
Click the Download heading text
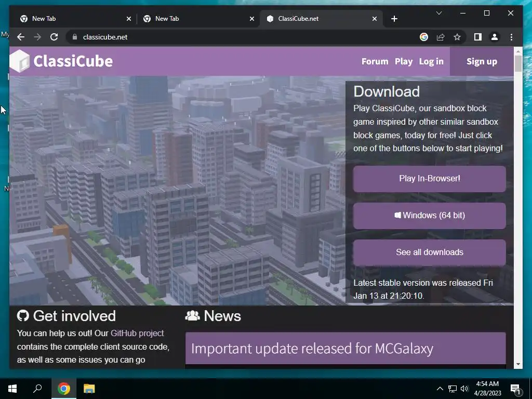coord(387,91)
